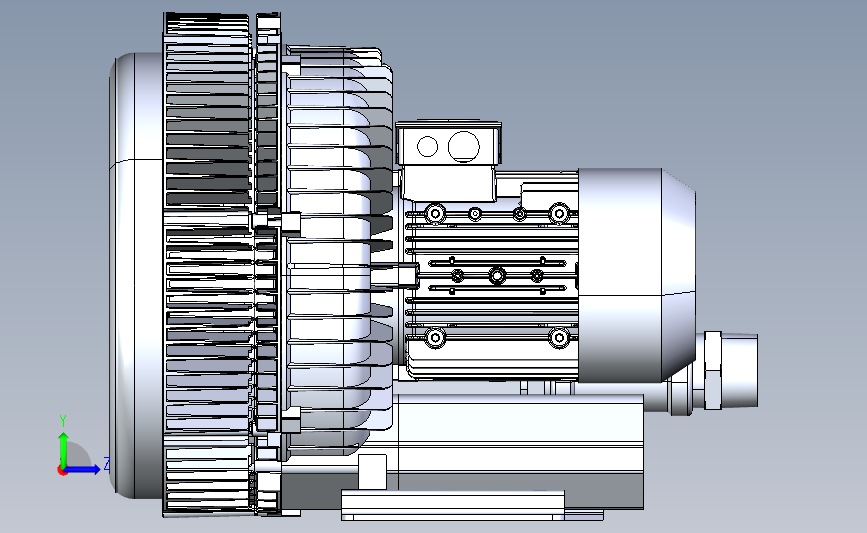Select the center bolt on the motor body
This screenshot has height=533, width=867.
click(497, 275)
